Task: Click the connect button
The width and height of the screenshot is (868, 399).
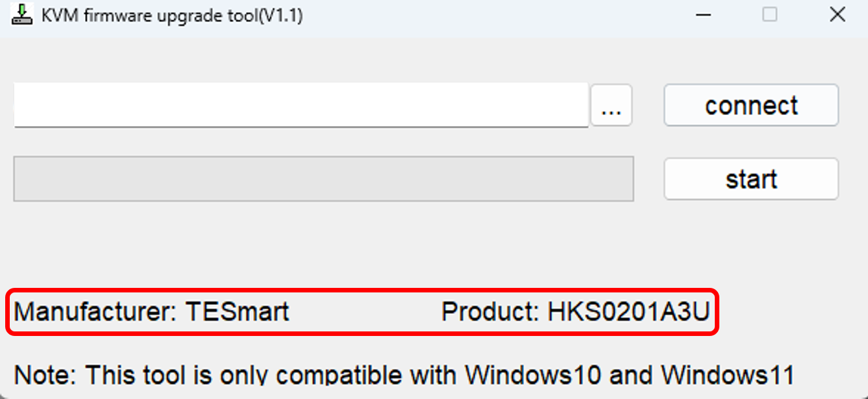Action: click(x=751, y=105)
